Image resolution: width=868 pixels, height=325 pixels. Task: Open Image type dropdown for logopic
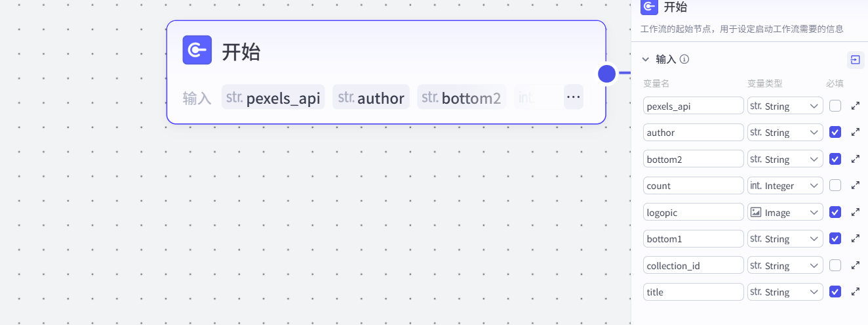pyautogui.click(x=785, y=212)
